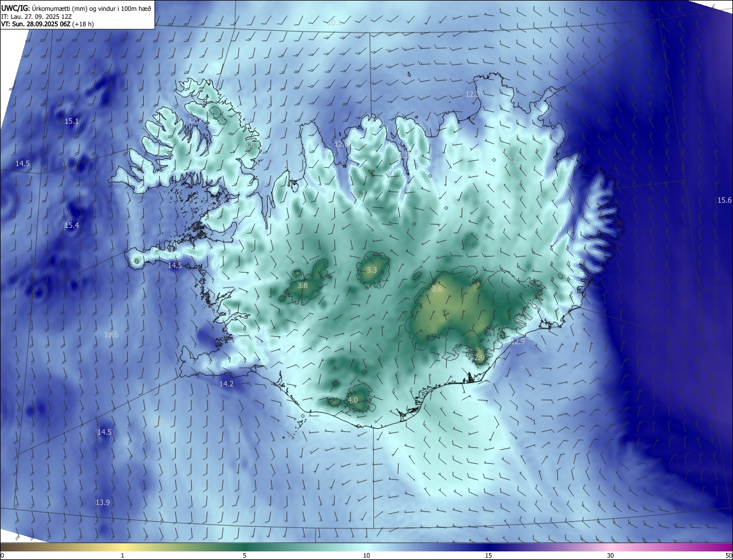This screenshot has height=560, width=733.
Task: Click the 12.3 value off north coast
Action: pyautogui.click(x=472, y=93)
